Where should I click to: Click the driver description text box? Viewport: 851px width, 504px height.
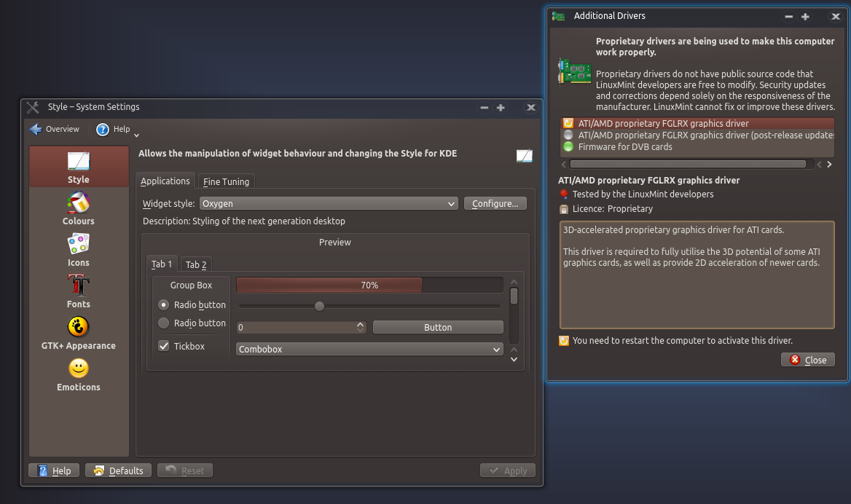pyautogui.click(x=697, y=275)
